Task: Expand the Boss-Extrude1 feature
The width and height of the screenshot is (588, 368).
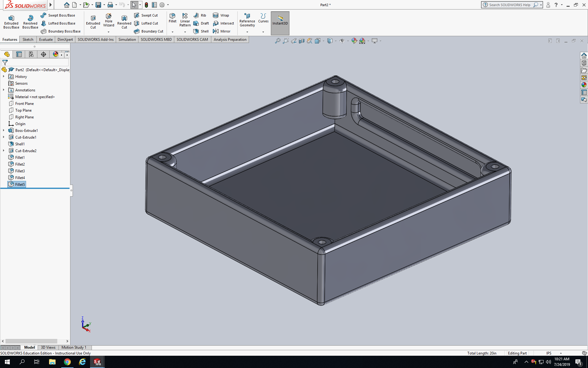Action: coord(4,131)
